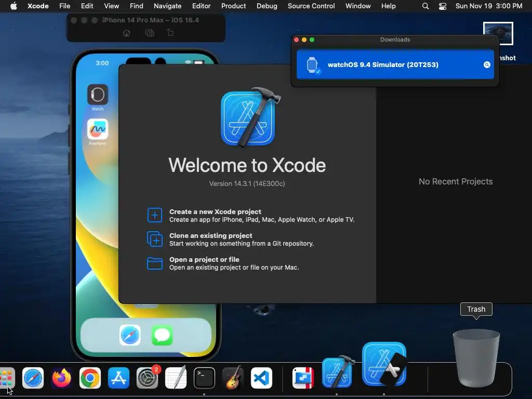Screen dimensions: 532x399
Task: Open the remote desktop app beside VS Code in Dock
Action: (x=303, y=378)
